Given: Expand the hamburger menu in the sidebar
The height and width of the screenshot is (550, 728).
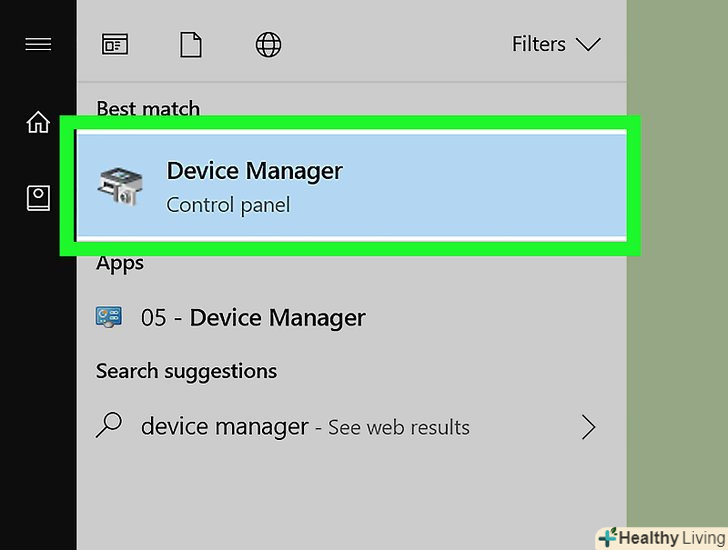Looking at the screenshot, I should [x=38, y=45].
